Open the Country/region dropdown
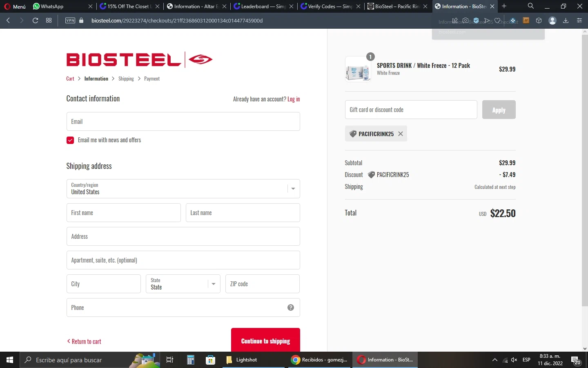Screen dimensions: 588x368 point(183,188)
